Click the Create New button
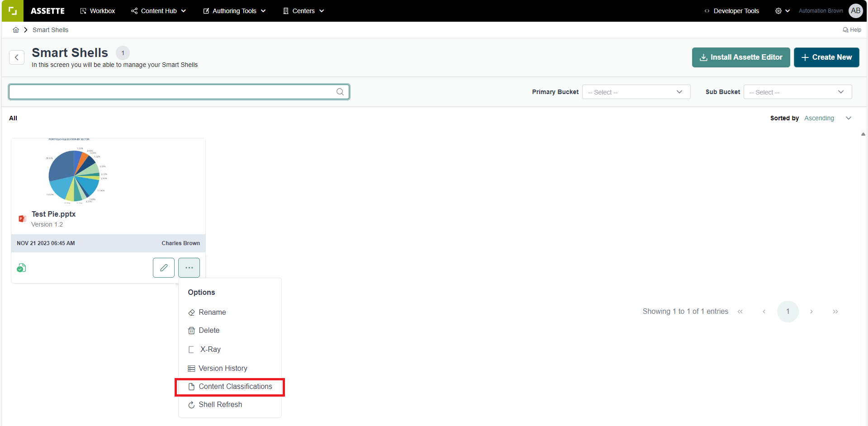Screen dimensions: 868x426 826,57
